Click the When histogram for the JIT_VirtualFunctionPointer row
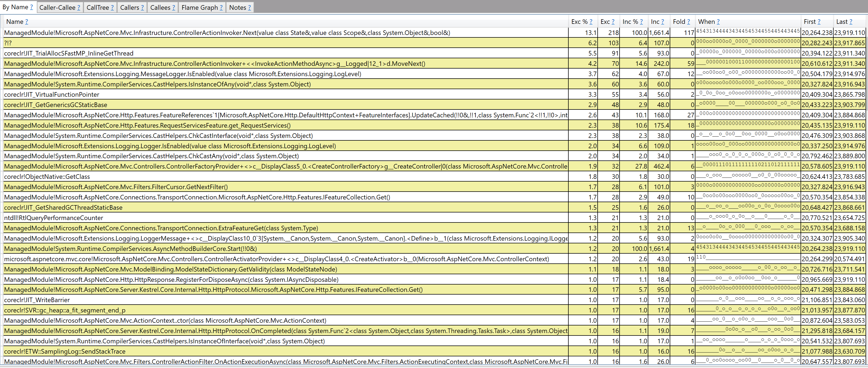This screenshot has height=368, width=868. (748, 94)
